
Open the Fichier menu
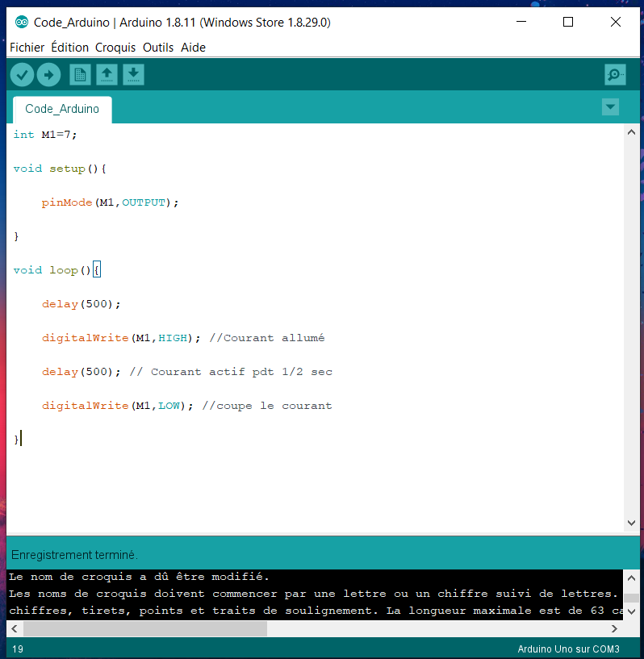27,48
